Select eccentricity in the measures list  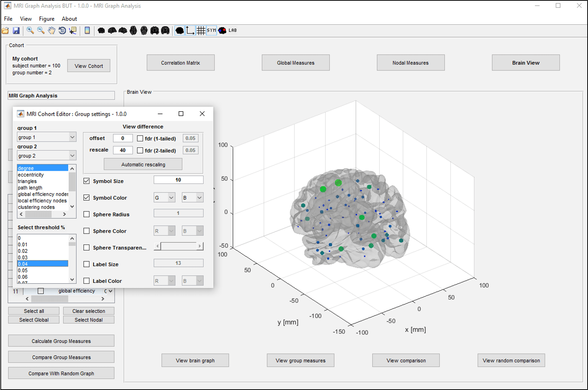43,175
